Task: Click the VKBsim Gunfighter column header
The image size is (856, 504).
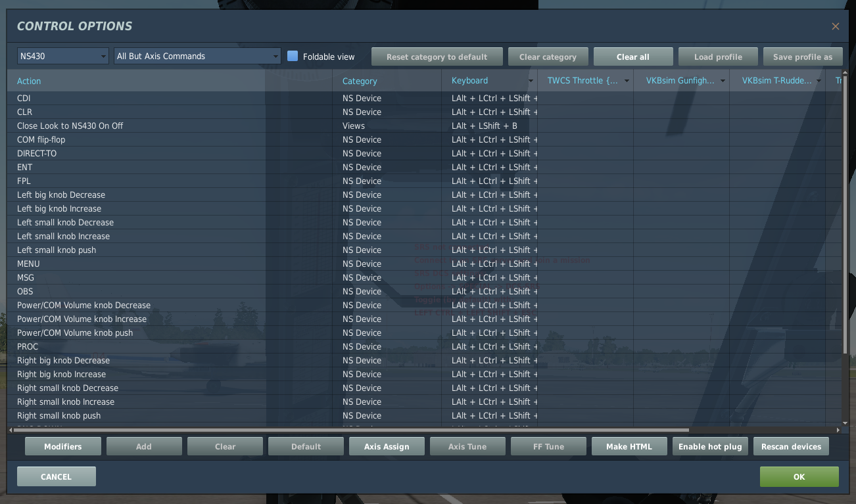Action: (x=680, y=81)
